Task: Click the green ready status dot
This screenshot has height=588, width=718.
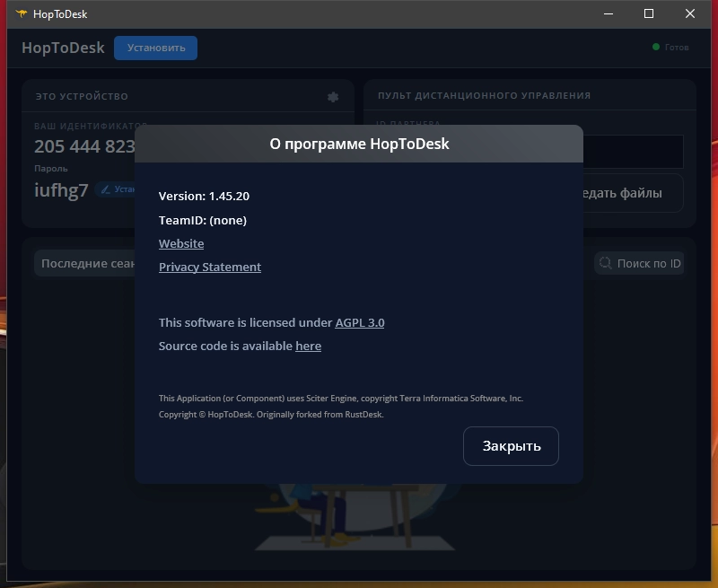Action: click(656, 47)
